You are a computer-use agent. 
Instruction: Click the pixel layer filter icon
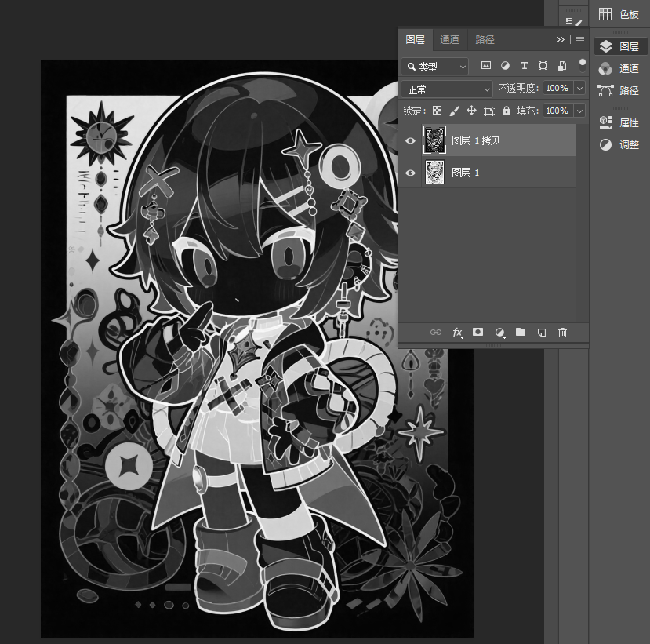486,66
